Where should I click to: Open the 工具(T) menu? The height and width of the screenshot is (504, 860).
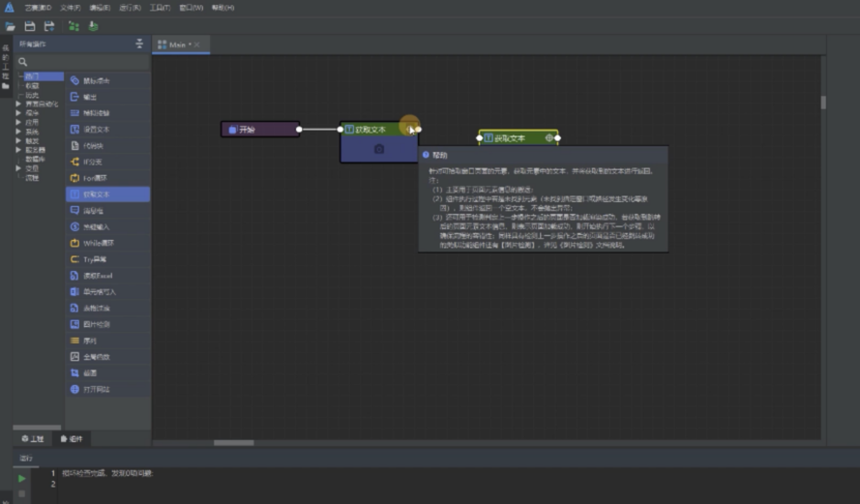[161, 8]
